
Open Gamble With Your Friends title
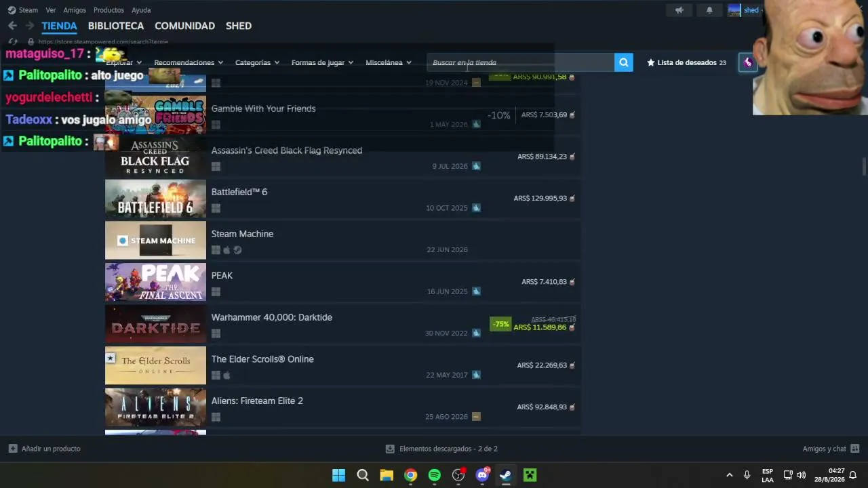[263, 108]
